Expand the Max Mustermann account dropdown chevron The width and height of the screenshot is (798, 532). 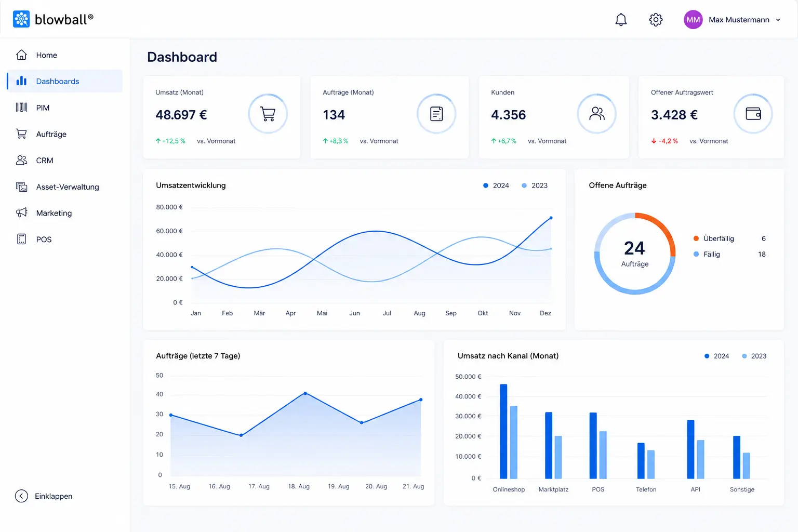point(778,20)
